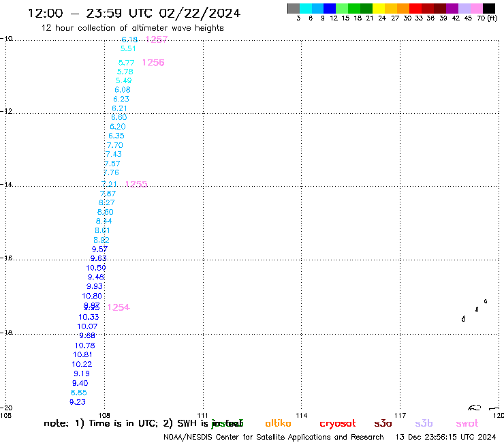Click the pink time label 1254
This screenshot has width=504, height=443.
click(119, 307)
